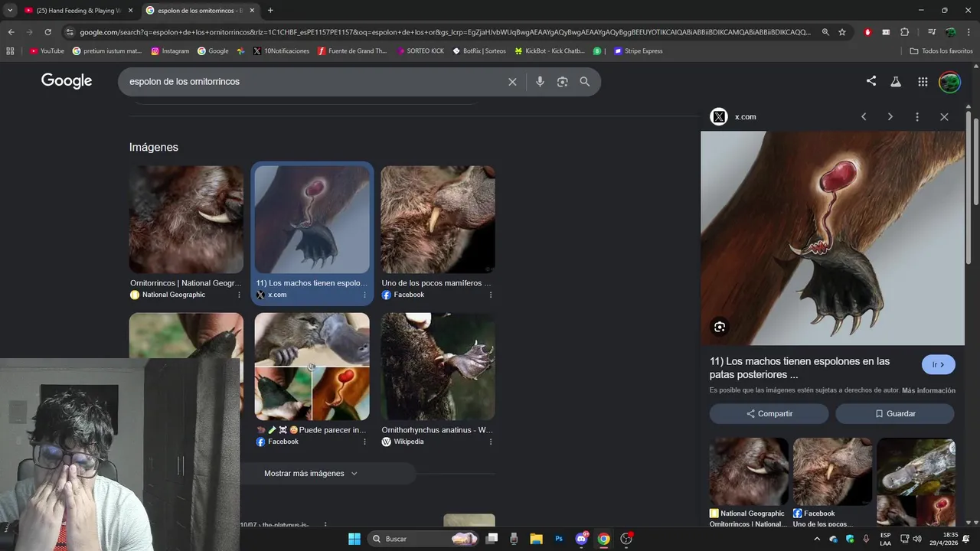This screenshot has width=980, height=551.
Task: Open Photoshop from the taskbar
Action: coord(559,539)
